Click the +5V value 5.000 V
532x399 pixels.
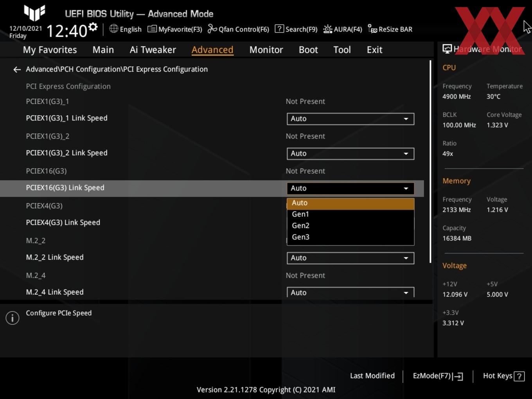pyautogui.click(x=497, y=295)
